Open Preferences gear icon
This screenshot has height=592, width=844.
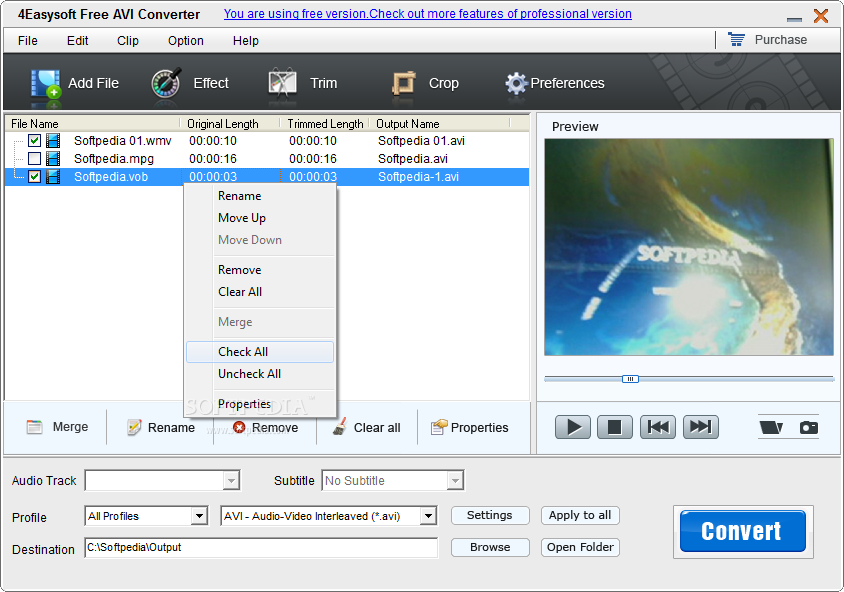pos(516,83)
